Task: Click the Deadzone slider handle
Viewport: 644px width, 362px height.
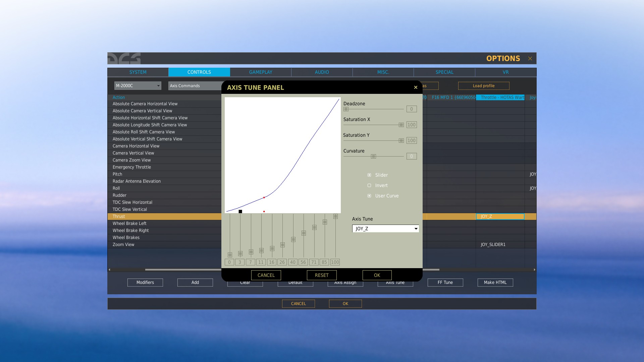Action: coord(346,109)
